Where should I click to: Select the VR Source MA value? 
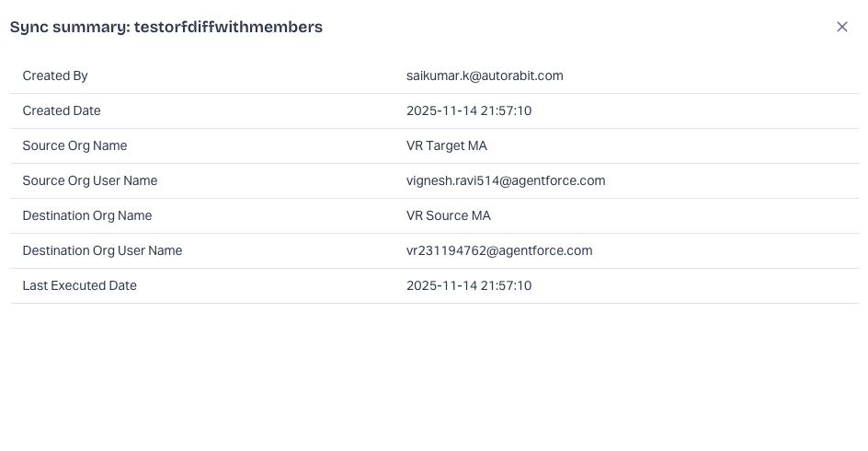(x=449, y=215)
